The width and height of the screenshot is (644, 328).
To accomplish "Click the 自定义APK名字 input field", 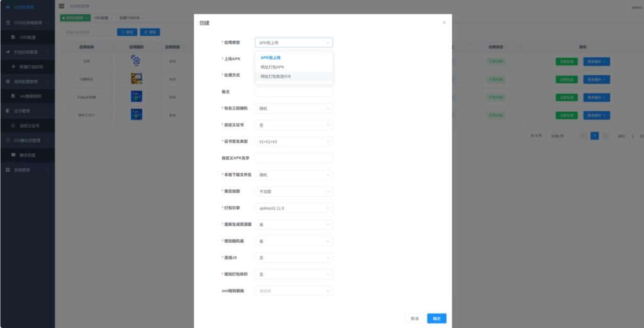I will (x=294, y=158).
